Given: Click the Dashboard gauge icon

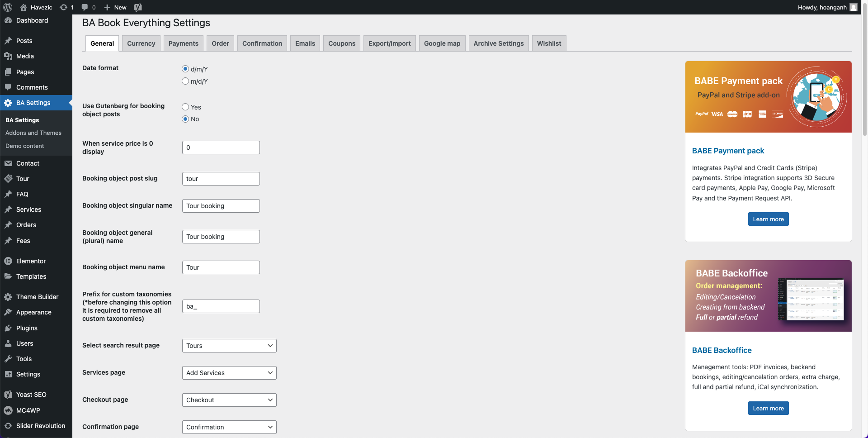Looking at the screenshot, I should [8, 20].
